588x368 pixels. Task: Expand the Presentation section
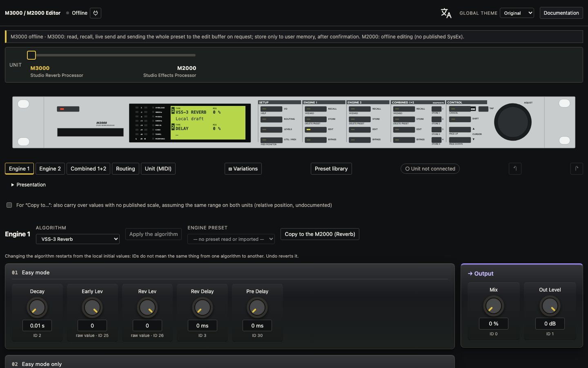[x=28, y=185]
